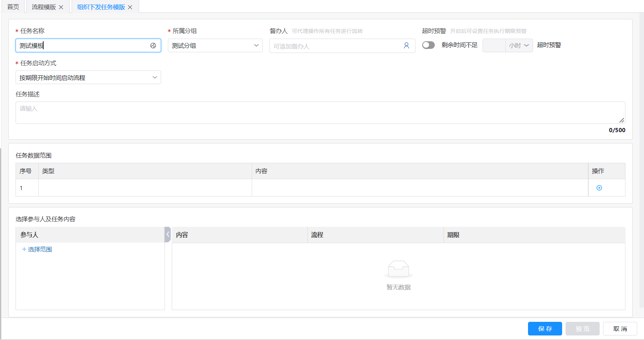Close the 组织下发任务模版 tab
644x340 pixels.
[x=130, y=7]
